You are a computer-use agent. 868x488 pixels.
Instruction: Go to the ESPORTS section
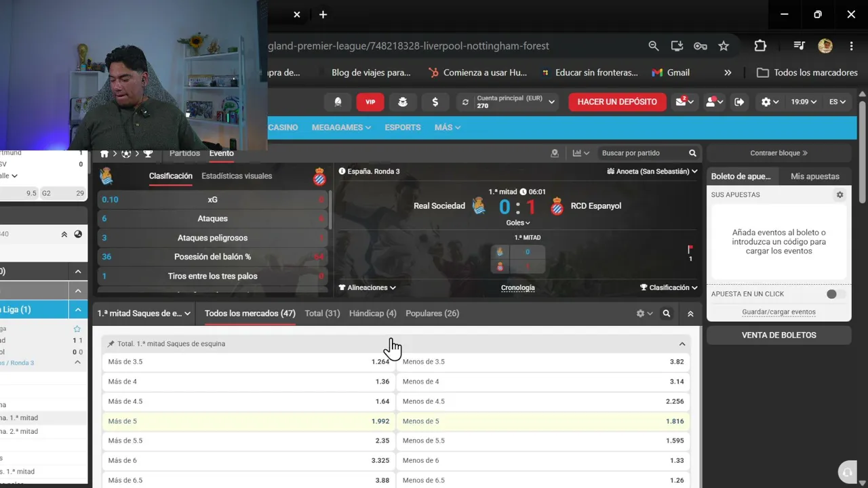click(x=403, y=127)
